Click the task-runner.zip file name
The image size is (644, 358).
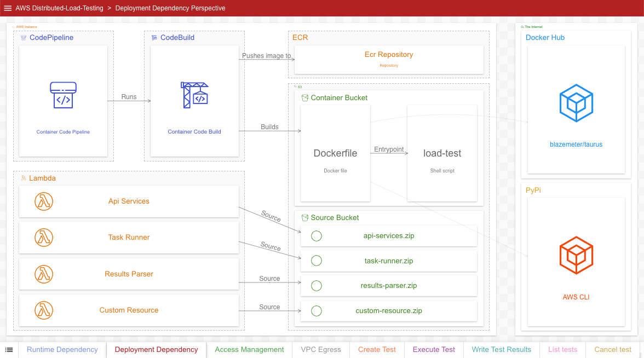point(389,261)
